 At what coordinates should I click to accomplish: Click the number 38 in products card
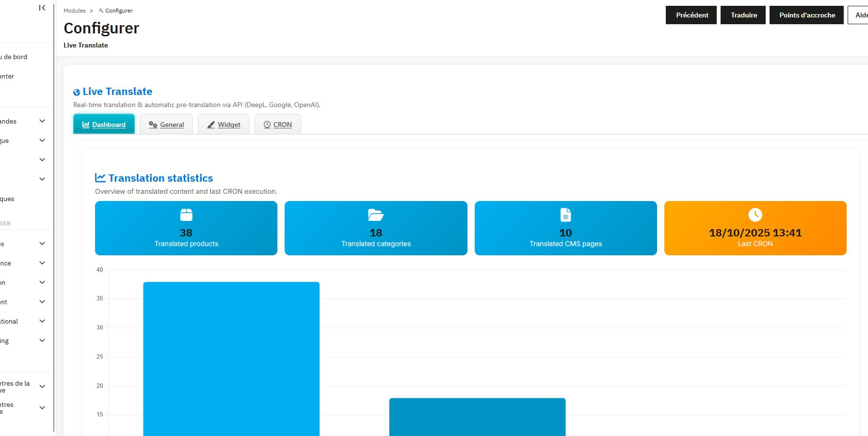coord(186,233)
